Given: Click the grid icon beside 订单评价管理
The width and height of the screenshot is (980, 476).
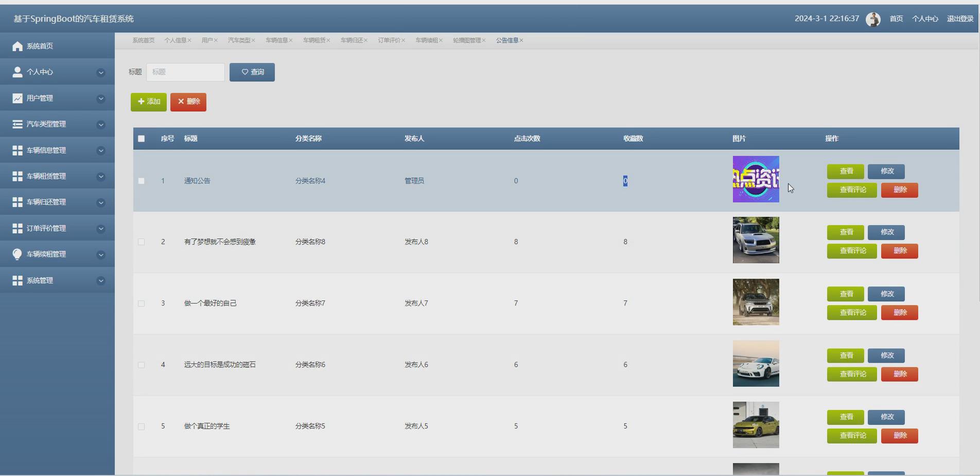Looking at the screenshot, I should (x=17, y=228).
